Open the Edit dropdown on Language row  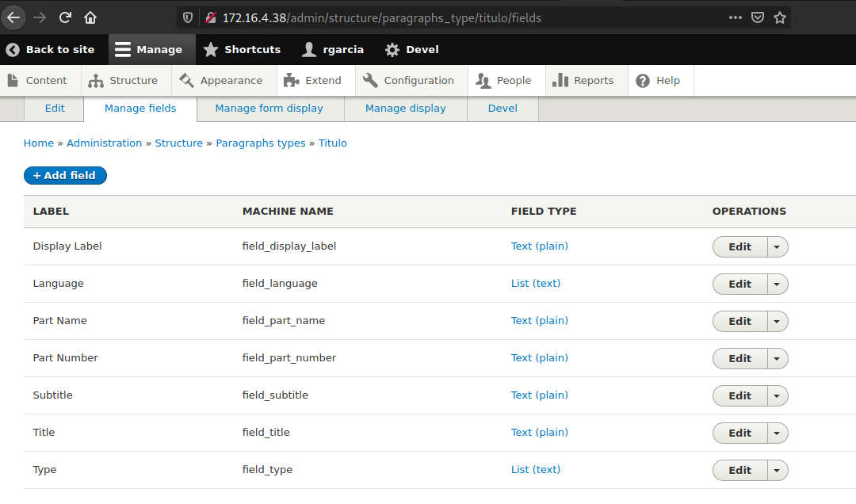coord(776,284)
